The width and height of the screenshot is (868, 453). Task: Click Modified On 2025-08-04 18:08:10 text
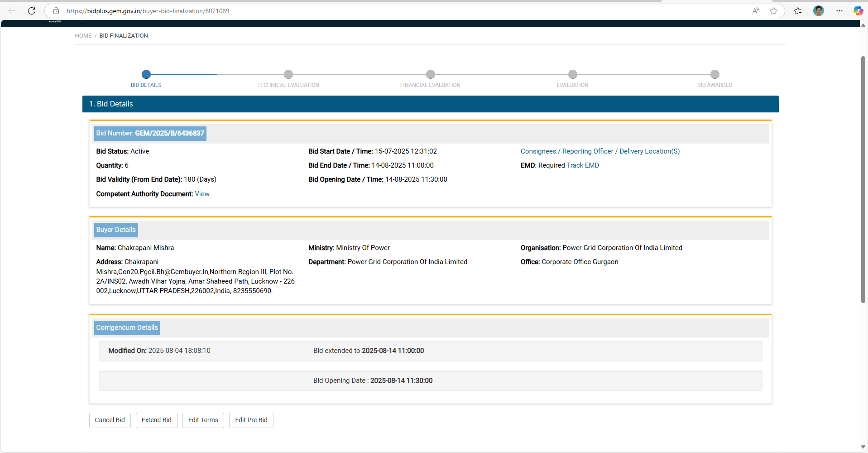159,351
